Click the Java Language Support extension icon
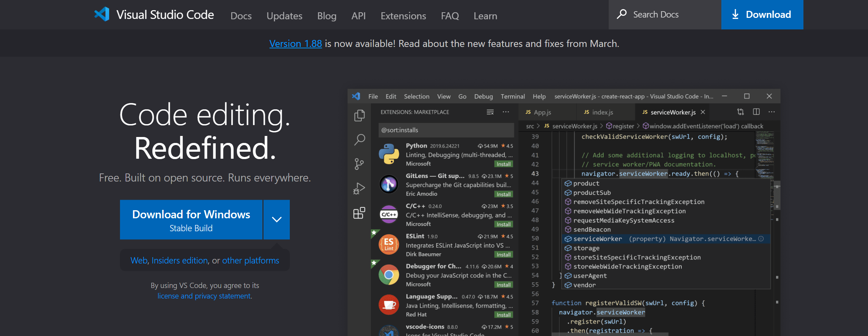This screenshot has height=336, width=868. (x=389, y=305)
